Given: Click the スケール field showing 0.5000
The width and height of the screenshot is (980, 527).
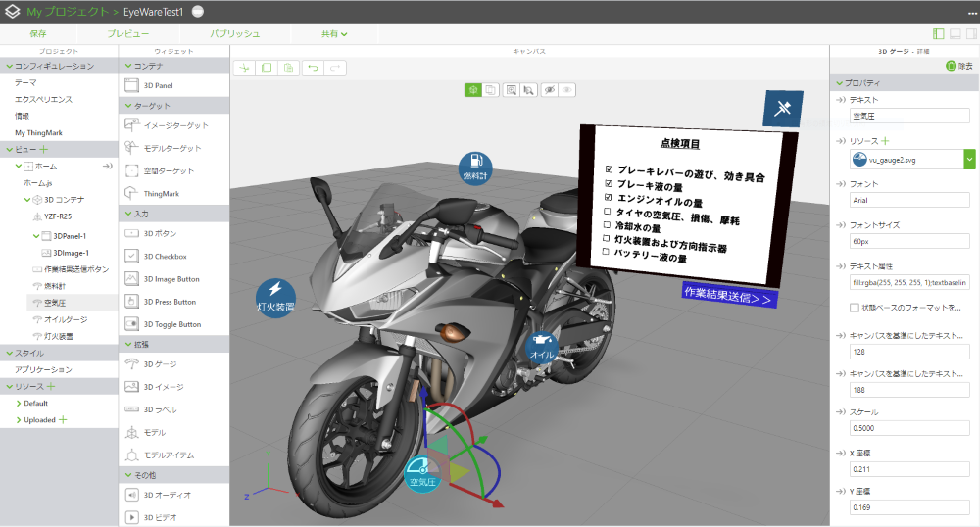Looking at the screenshot, I should pyautogui.click(x=908, y=428).
